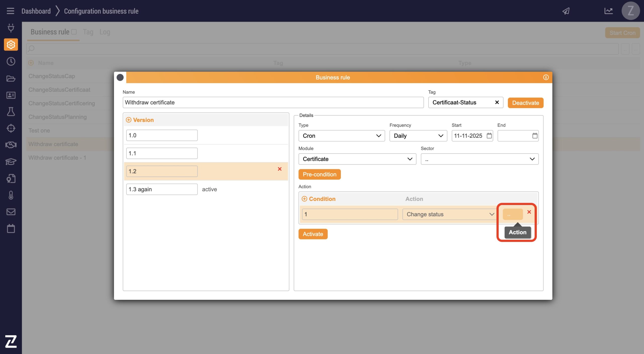Expand the Type dropdown showing Cron

point(341,136)
